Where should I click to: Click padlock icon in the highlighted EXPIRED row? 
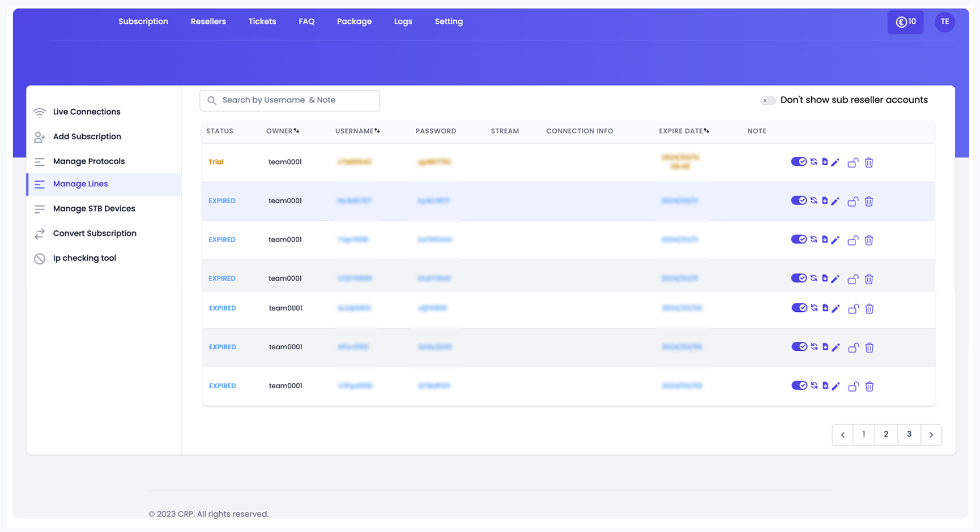(853, 201)
